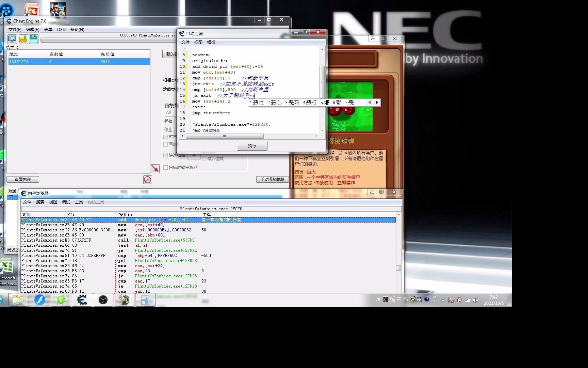Open the 调试 menu in memory browser
The height and width of the screenshot is (368, 588).
pos(66,202)
